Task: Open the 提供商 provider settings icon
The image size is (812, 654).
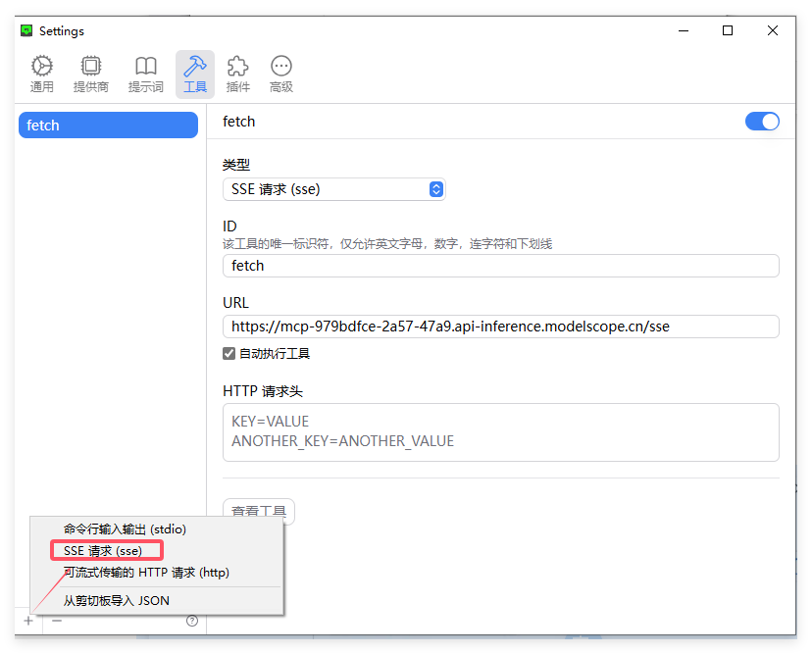Action: [x=91, y=74]
